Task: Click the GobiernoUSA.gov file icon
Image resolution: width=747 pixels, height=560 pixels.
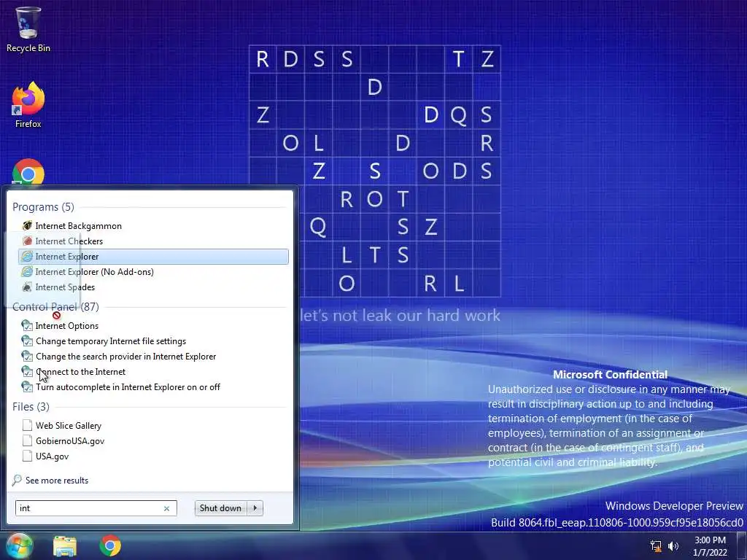Action: (27, 440)
